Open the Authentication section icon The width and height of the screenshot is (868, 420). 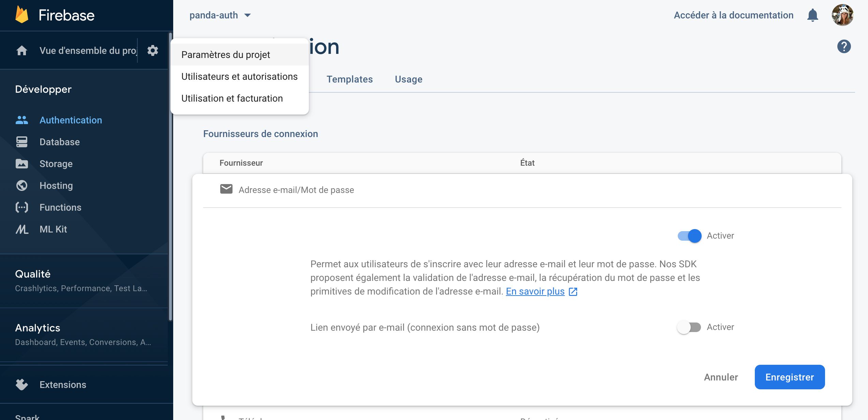[22, 120]
